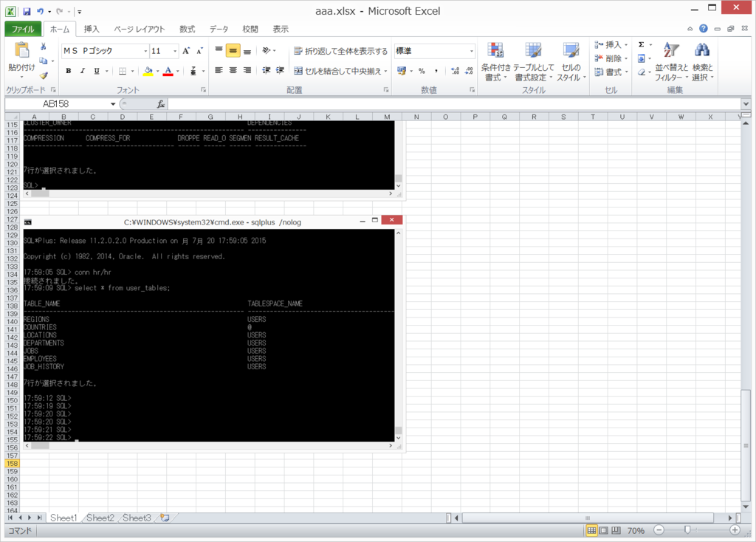Toggle Underline formatting

click(97, 71)
